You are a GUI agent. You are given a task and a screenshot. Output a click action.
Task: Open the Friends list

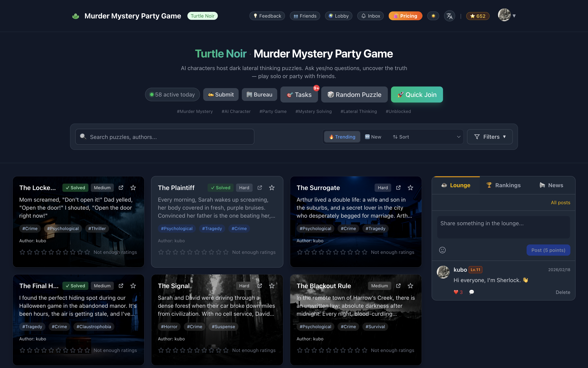tap(305, 16)
